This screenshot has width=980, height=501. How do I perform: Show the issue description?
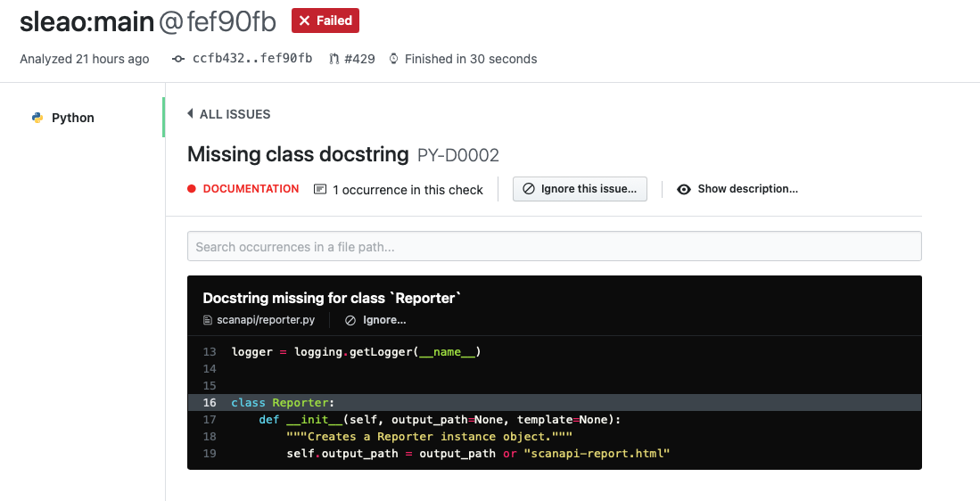(747, 189)
